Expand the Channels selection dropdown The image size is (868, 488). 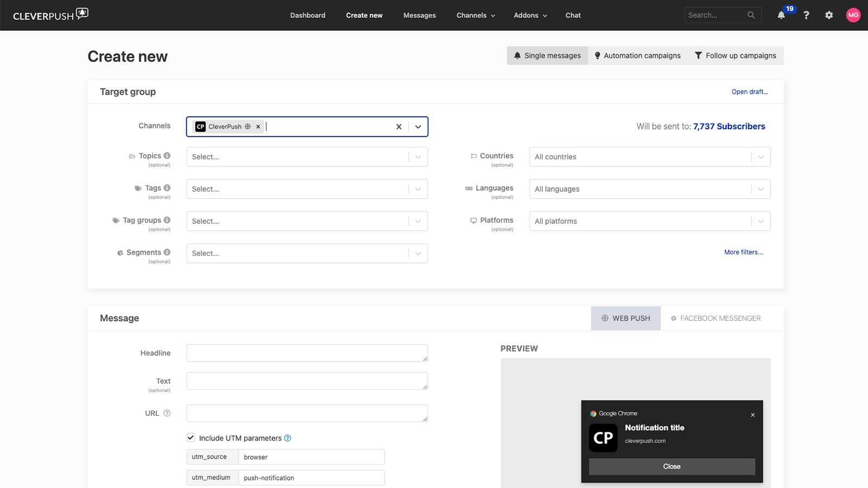[x=418, y=126]
